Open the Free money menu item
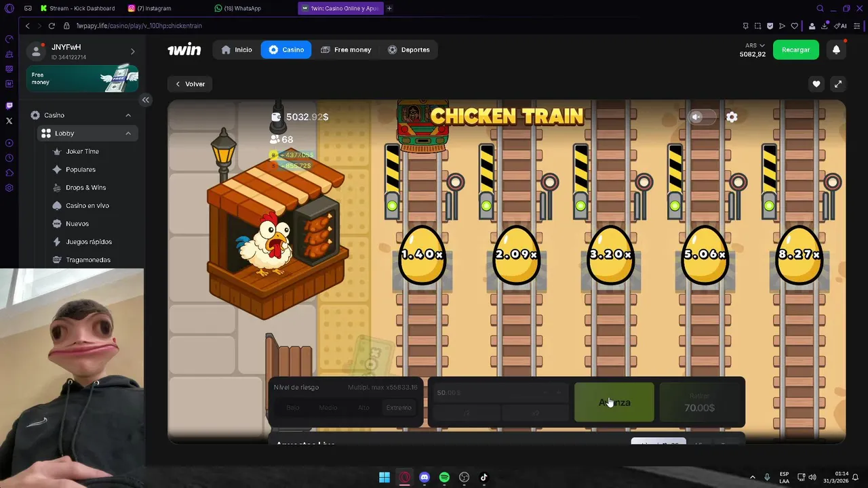 (346, 49)
